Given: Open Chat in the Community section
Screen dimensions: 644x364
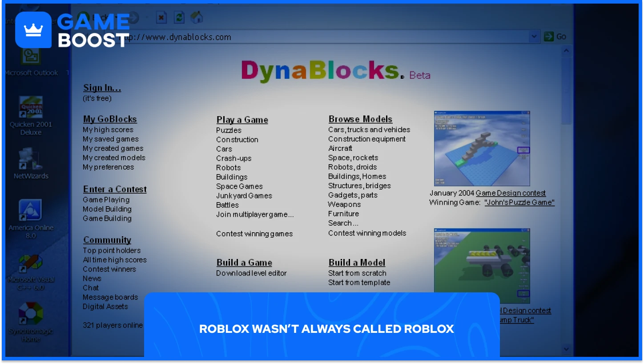Looking at the screenshot, I should (91, 287).
